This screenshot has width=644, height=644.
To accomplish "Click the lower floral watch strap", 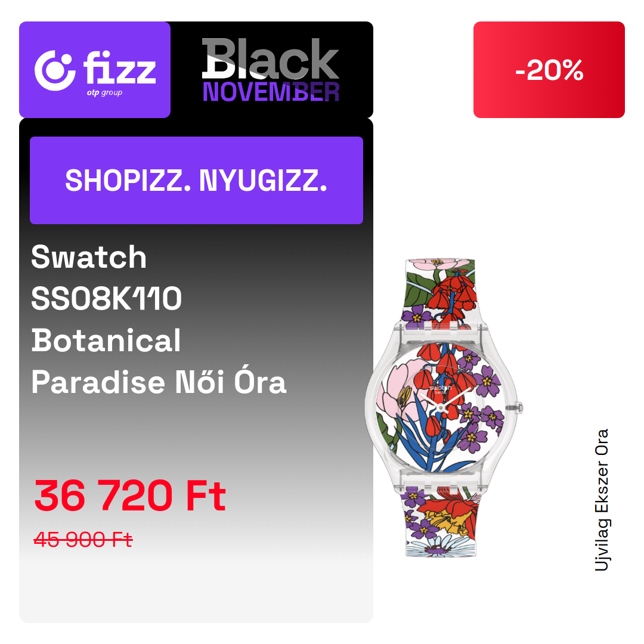I will [440, 522].
